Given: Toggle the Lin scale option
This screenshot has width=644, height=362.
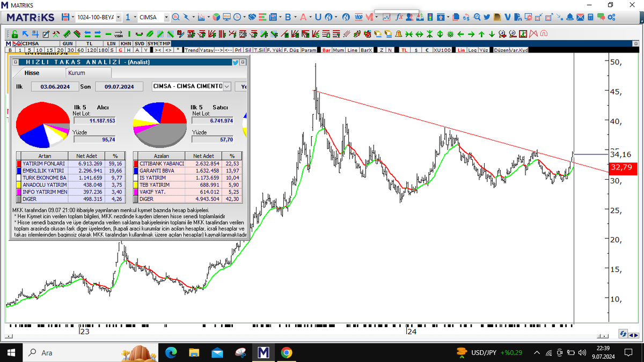Looking at the screenshot, I should (461, 50).
